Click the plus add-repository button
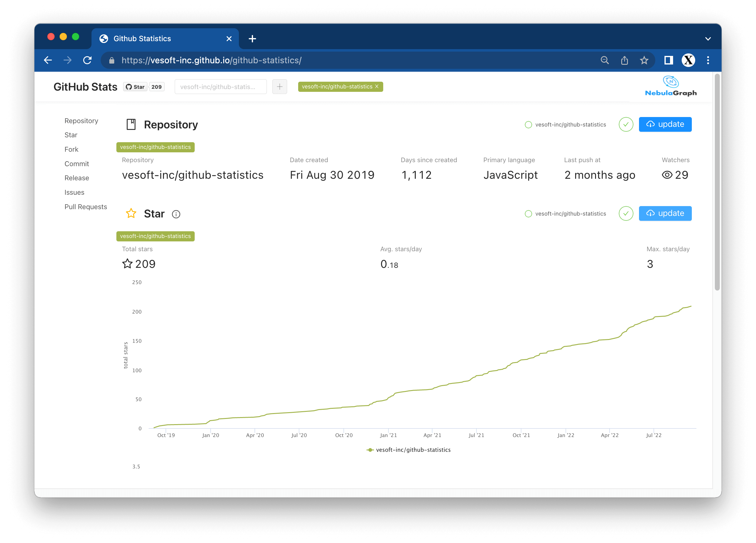 pos(279,87)
